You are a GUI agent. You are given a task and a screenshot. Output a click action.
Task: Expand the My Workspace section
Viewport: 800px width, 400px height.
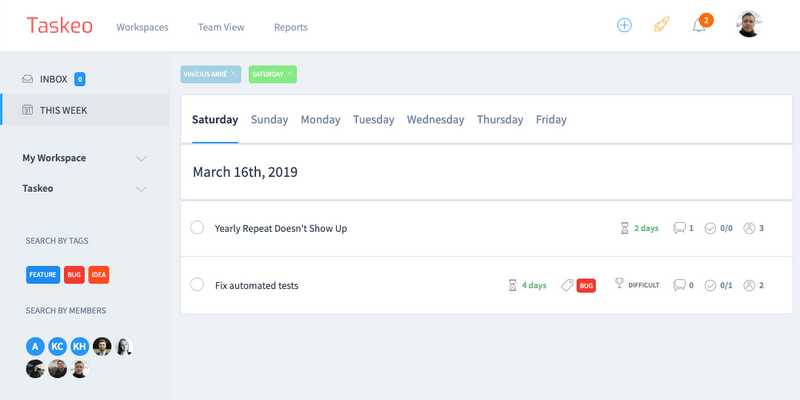[x=141, y=158]
